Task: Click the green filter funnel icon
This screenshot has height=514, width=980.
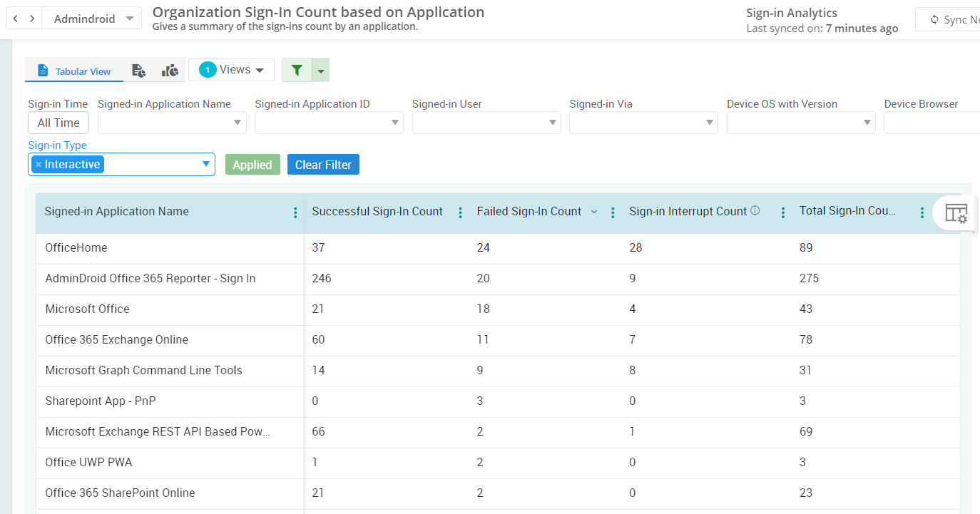Action: click(x=297, y=70)
